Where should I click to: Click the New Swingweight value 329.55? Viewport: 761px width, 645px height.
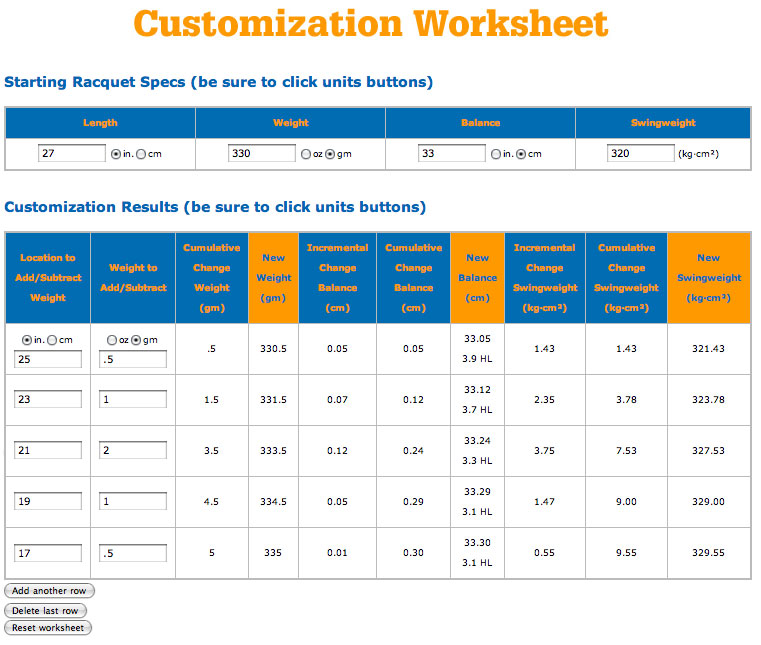click(708, 552)
